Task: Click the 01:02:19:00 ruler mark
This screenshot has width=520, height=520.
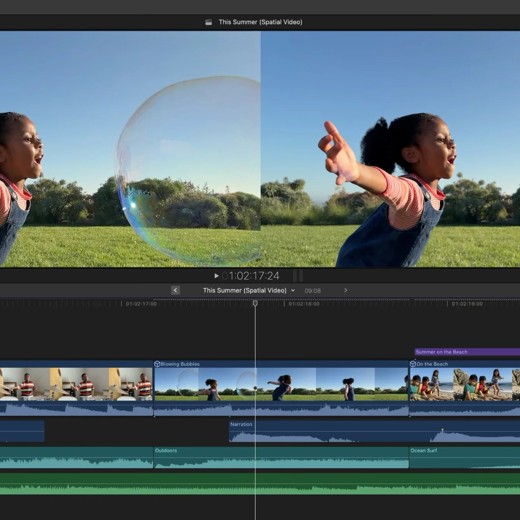Action: coord(467,304)
